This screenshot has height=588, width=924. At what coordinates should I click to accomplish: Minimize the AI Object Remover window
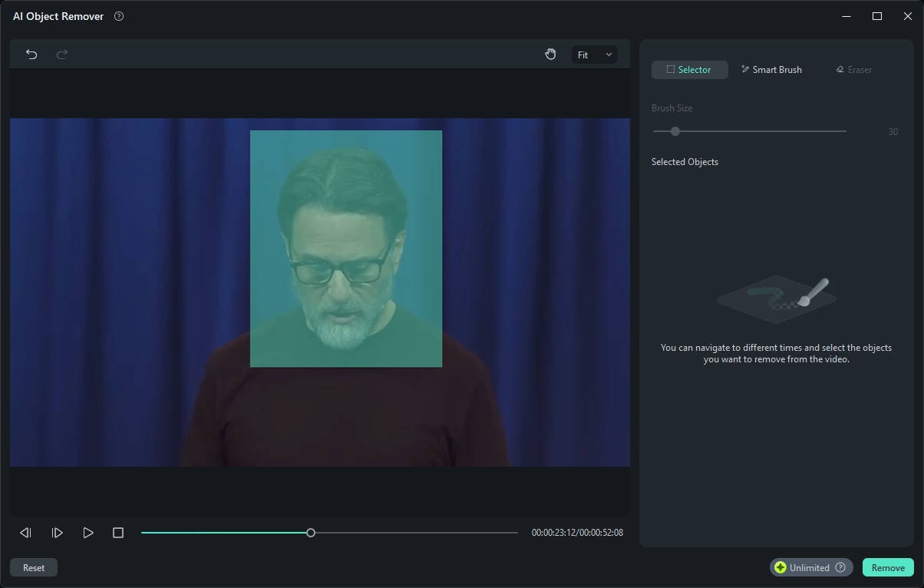pyautogui.click(x=846, y=16)
